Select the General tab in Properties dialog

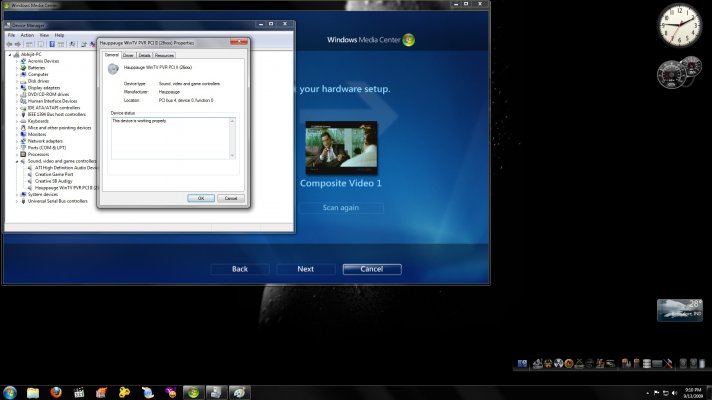[112, 55]
